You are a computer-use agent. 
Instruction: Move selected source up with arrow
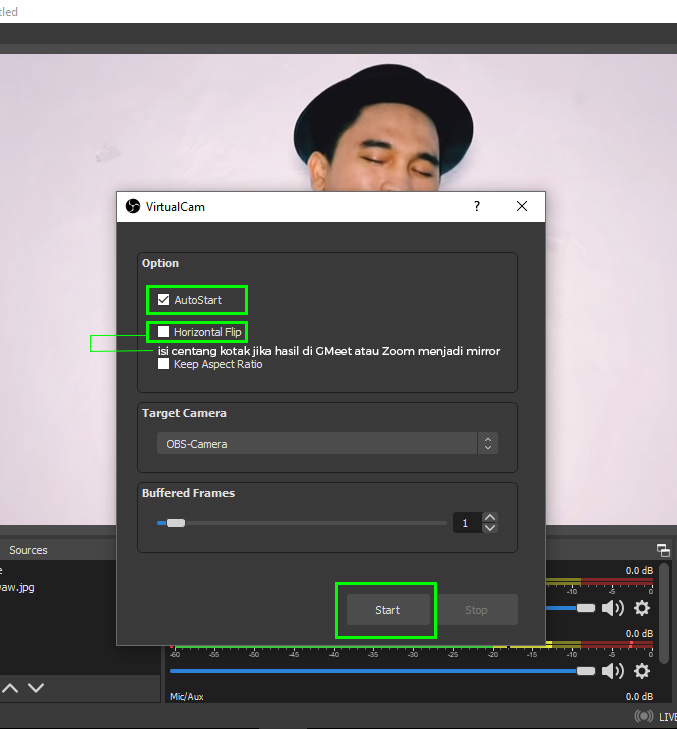click(x=10, y=688)
